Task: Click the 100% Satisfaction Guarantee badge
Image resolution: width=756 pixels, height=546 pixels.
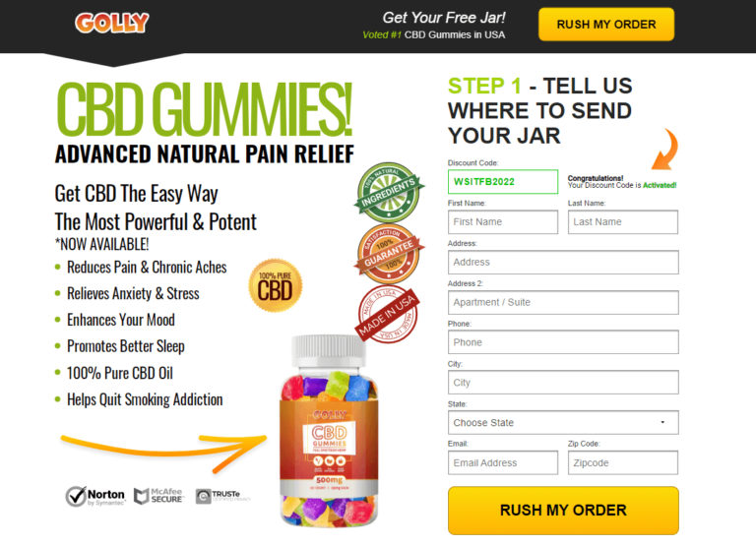Action: (x=389, y=254)
